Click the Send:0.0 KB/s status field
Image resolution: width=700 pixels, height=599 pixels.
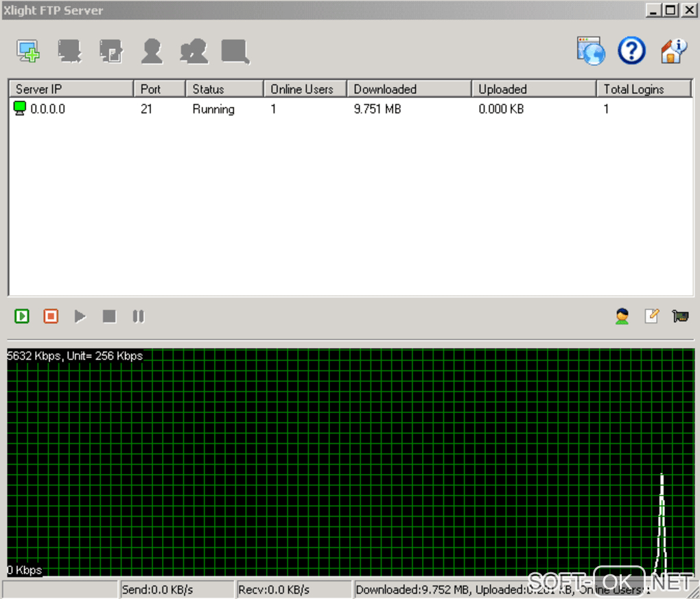(176, 589)
